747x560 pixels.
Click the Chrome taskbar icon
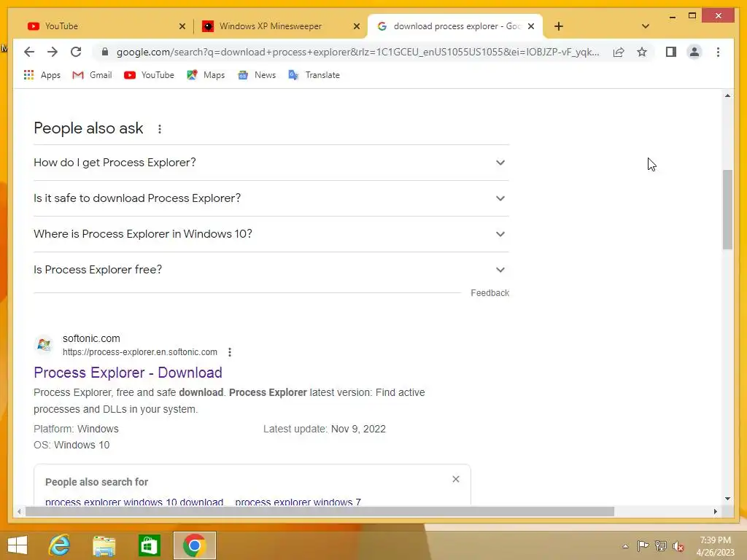[x=194, y=545]
